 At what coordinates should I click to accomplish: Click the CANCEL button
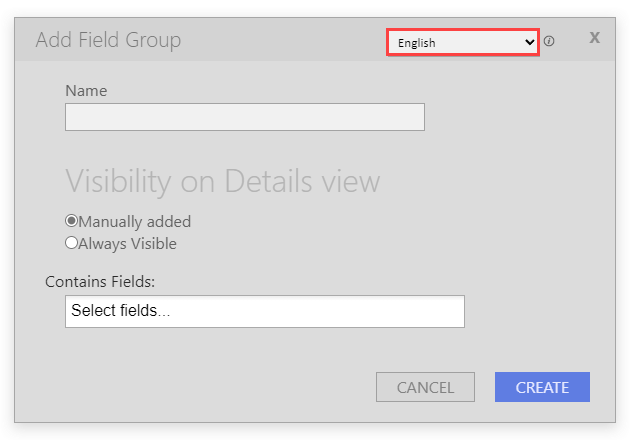[425, 387]
